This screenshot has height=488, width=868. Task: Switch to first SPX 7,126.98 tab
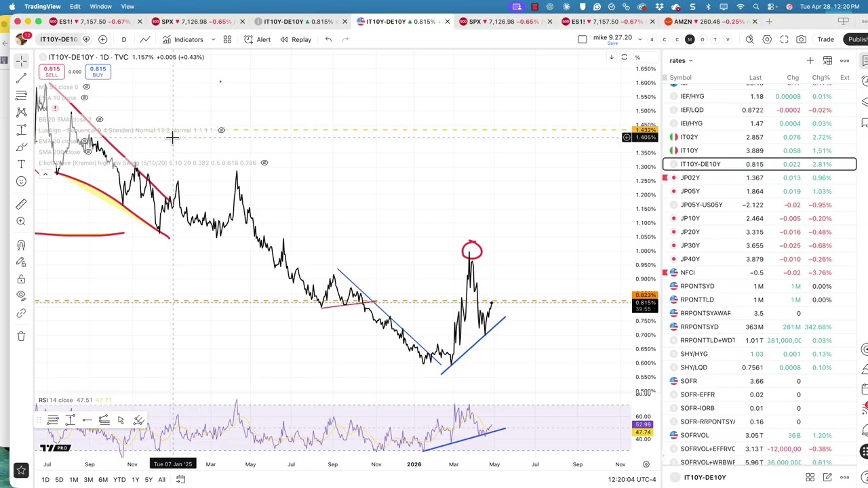197,22
